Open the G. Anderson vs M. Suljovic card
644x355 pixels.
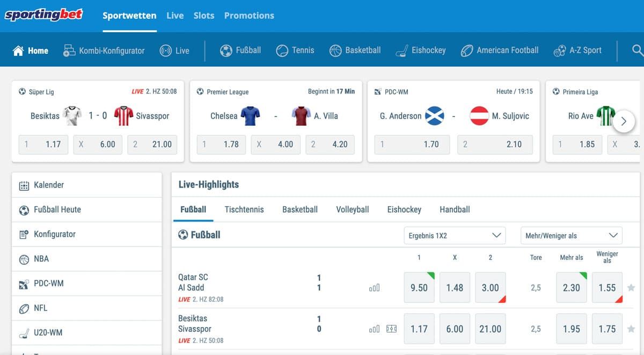[453, 116]
